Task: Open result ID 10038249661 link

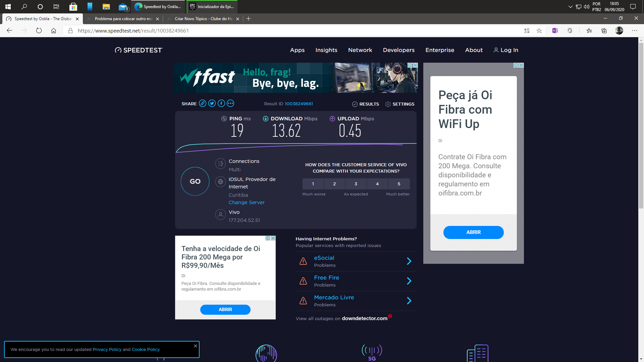Action: click(299, 104)
